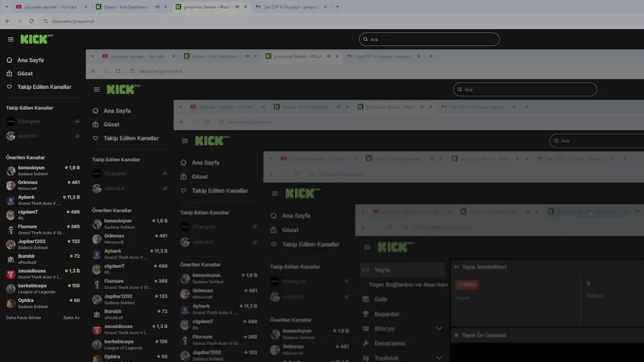
Task: Reload page in first nested browser copy
Action: tap(118, 71)
